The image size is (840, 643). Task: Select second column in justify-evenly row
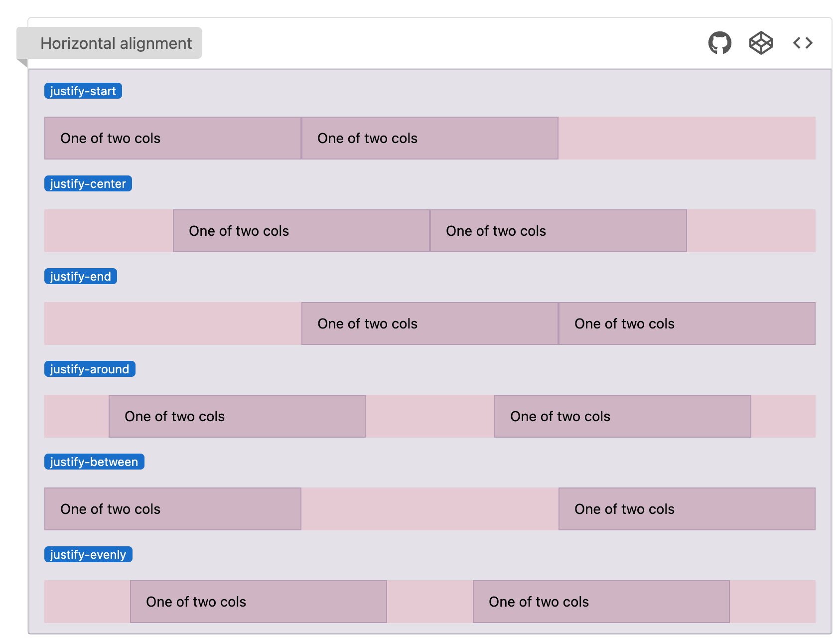coord(601,602)
